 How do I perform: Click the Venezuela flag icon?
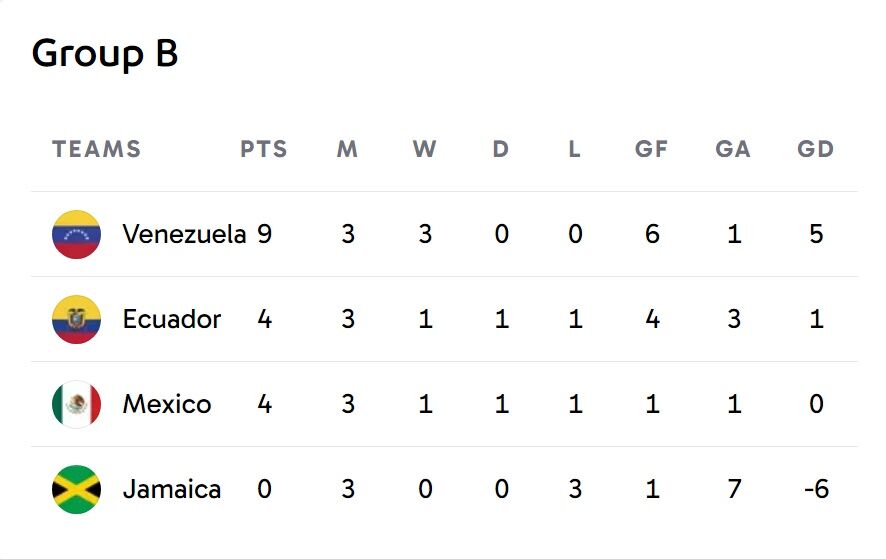76,235
